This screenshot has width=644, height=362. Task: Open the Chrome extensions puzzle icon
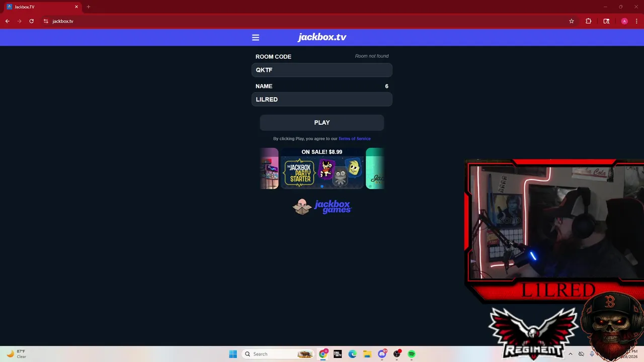click(588, 21)
